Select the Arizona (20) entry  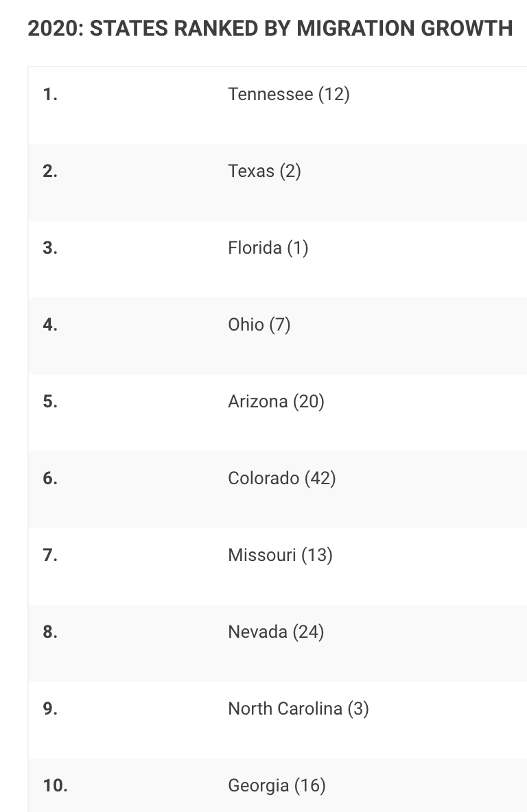(277, 401)
